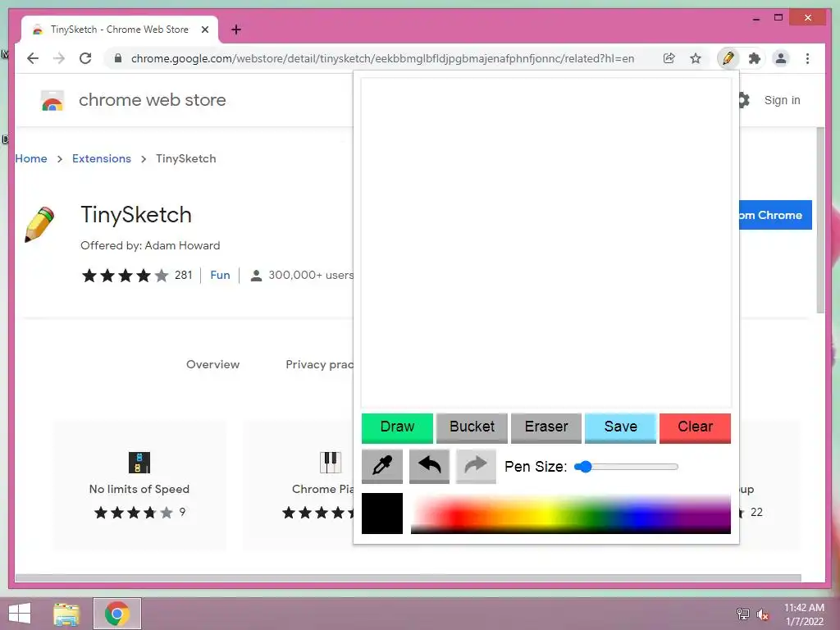Viewport: 840px width, 630px height.
Task: Click the TinySketch browser tab
Action: pyautogui.click(x=120, y=30)
